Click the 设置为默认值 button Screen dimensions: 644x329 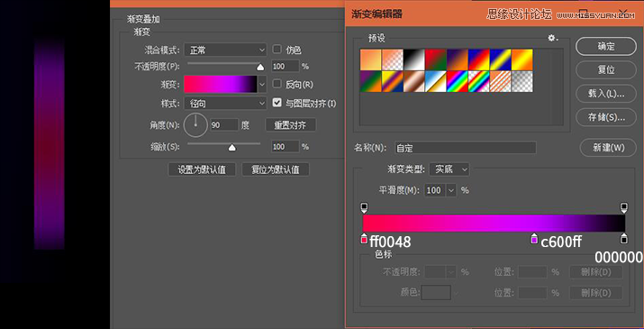point(202,169)
